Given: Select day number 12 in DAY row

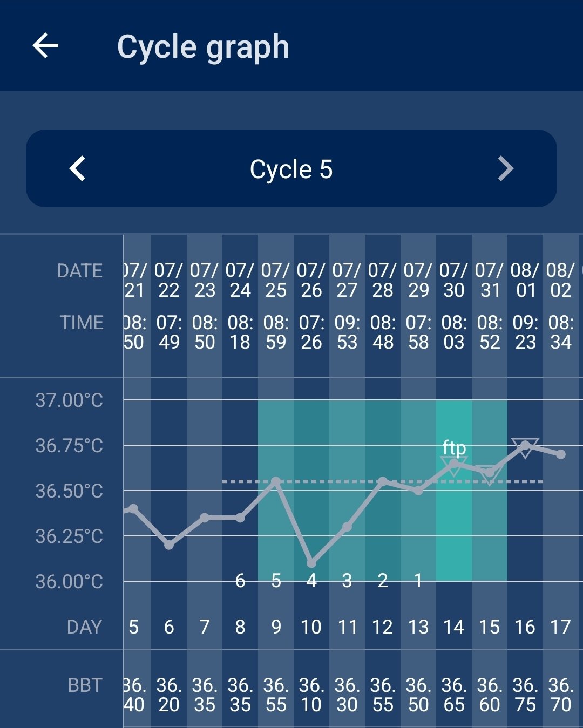Looking at the screenshot, I should 383,627.
